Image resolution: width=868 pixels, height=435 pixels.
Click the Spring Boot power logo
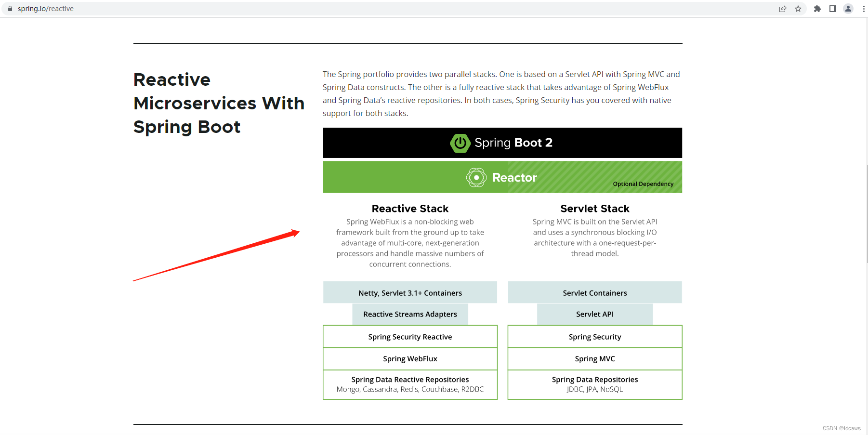click(460, 143)
